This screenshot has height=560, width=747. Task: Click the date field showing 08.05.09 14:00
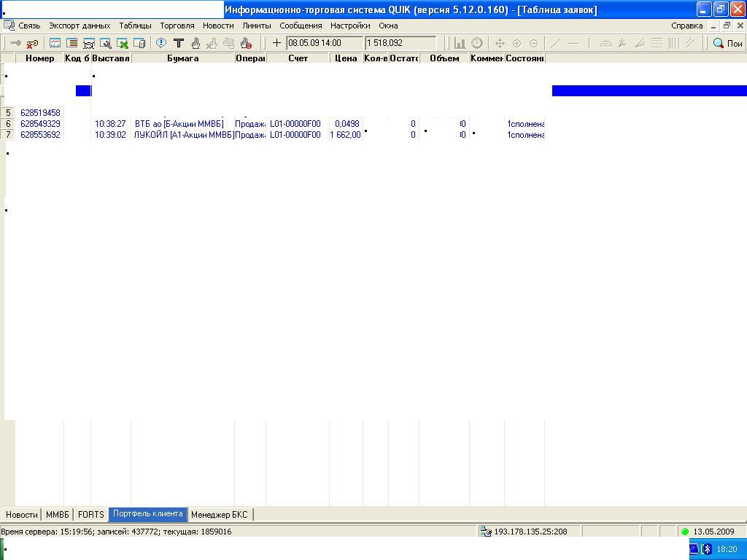click(x=325, y=43)
